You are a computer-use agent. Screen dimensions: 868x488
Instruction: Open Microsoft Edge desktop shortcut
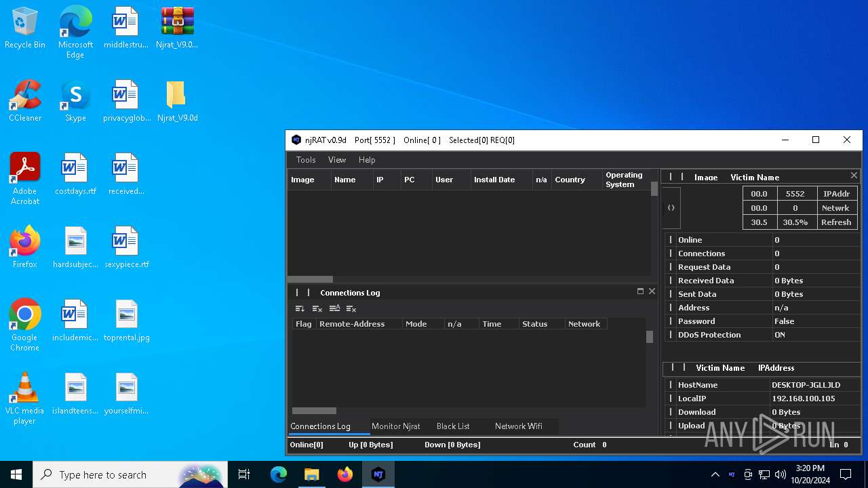75,33
